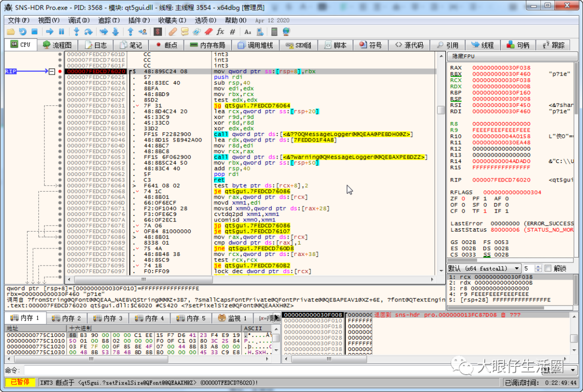Click the argument count spinner arrows
This screenshot has width=583, height=392.
[539, 268]
